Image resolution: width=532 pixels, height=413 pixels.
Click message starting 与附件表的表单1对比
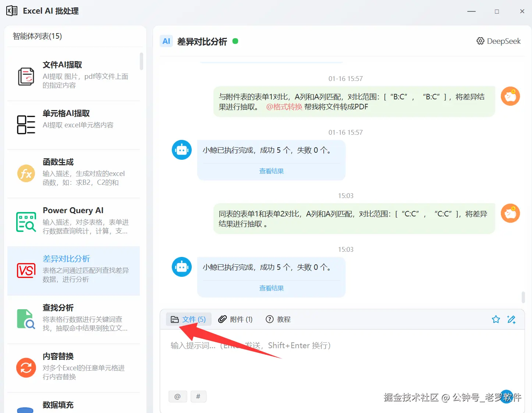pyautogui.click(x=354, y=102)
